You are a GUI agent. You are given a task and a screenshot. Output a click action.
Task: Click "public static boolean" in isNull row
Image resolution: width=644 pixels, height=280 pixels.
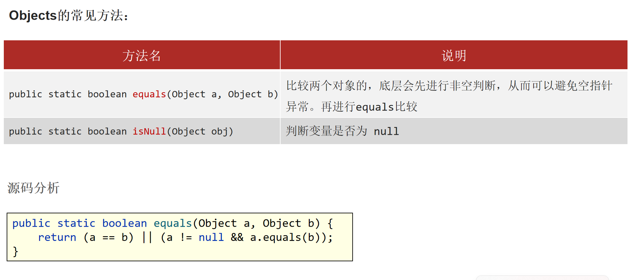[x=68, y=131]
